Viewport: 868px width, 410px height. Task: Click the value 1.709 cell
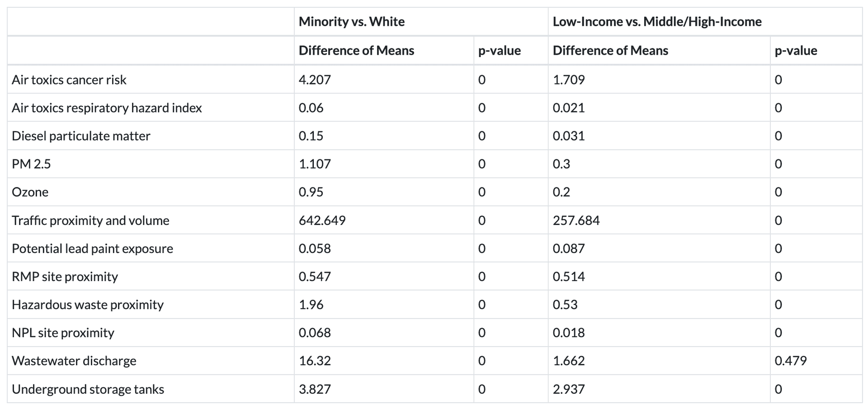coord(569,80)
